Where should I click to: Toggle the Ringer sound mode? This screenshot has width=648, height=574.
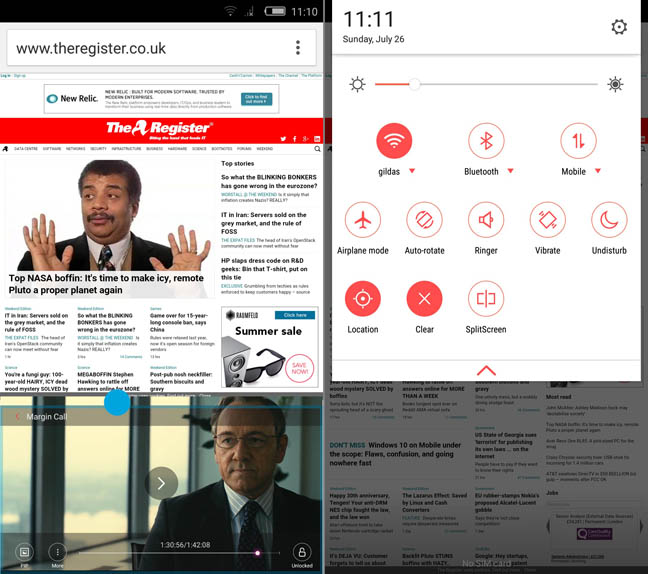click(x=486, y=219)
